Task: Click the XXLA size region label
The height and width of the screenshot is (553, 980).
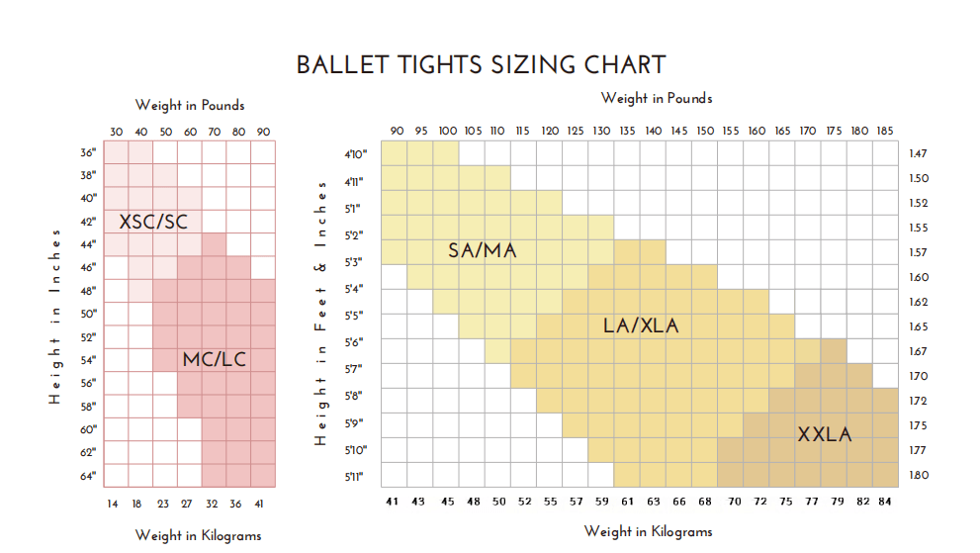Action: pyautogui.click(x=825, y=434)
